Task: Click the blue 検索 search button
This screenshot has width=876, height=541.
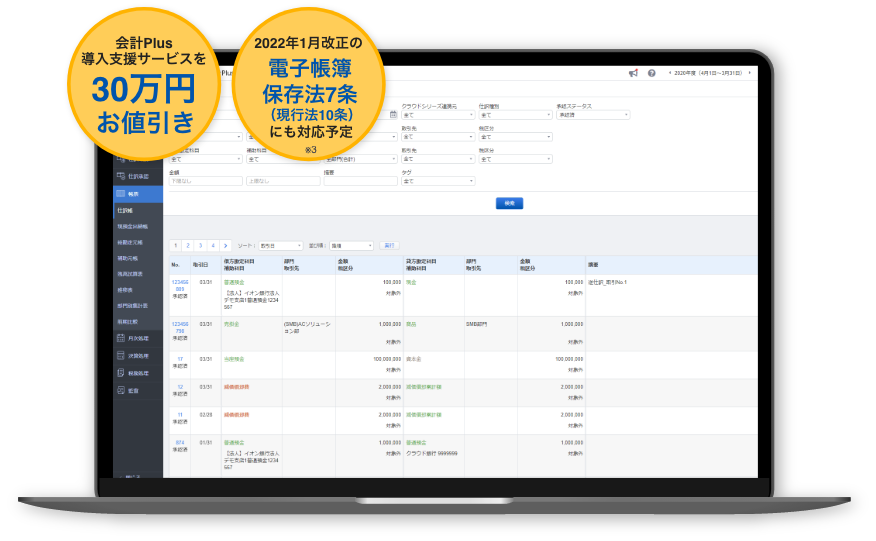Action: coord(510,203)
